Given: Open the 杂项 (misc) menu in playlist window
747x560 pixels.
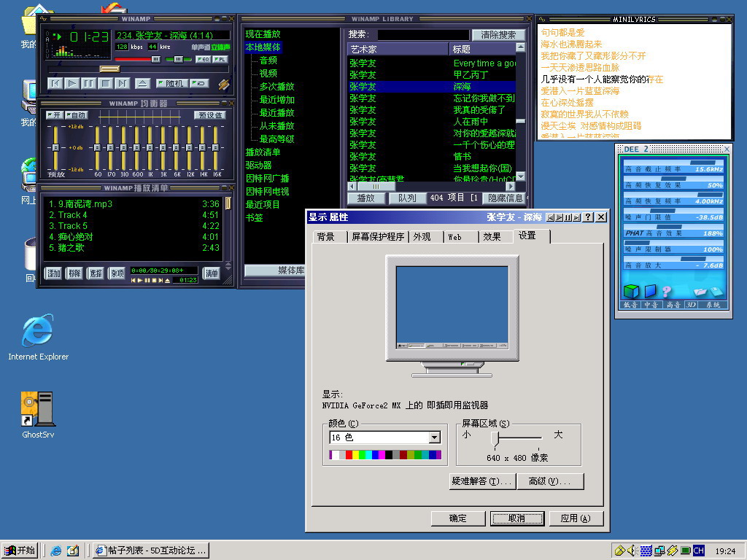Looking at the screenshot, I should click(117, 273).
